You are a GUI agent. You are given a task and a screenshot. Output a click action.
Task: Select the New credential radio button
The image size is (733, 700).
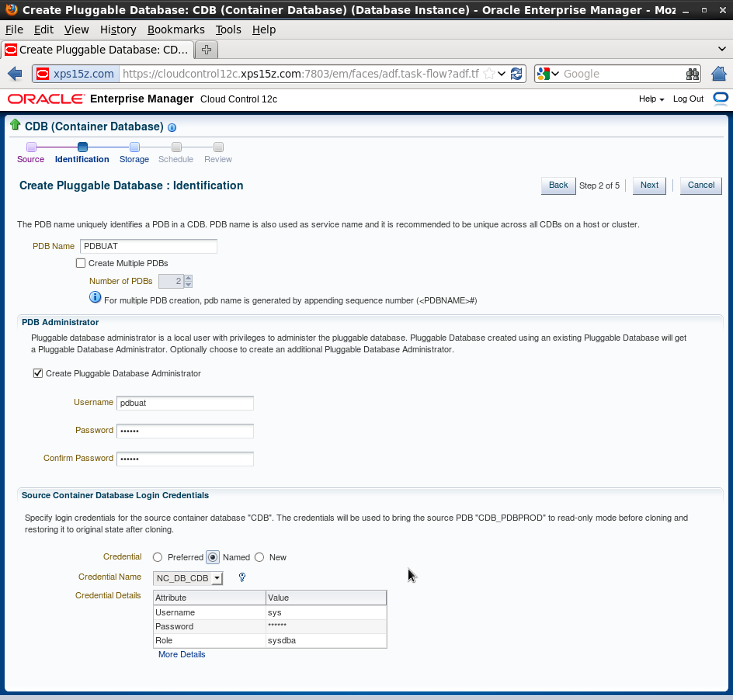(259, 557)
